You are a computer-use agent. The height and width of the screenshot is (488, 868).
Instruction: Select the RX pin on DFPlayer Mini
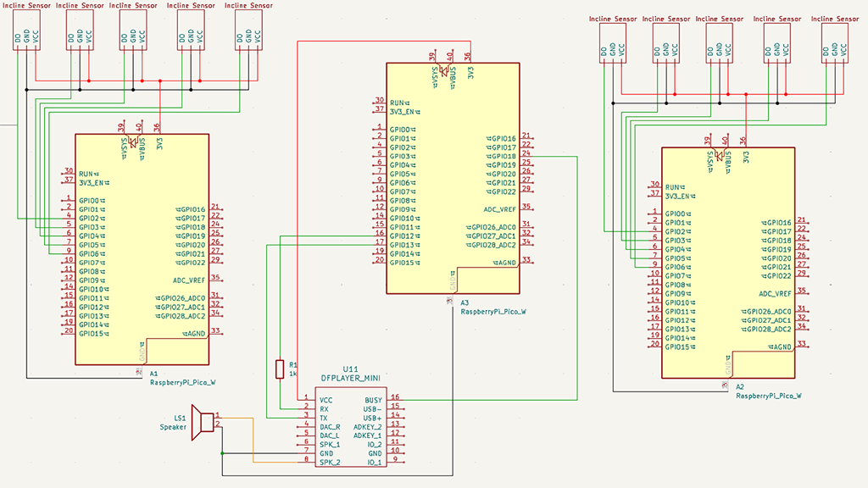point(324,409)
